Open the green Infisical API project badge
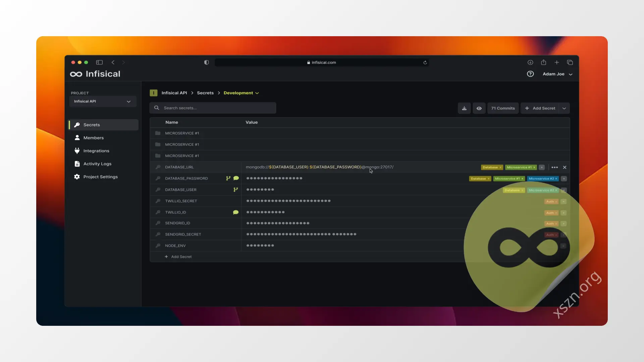 tap(154, 93)
